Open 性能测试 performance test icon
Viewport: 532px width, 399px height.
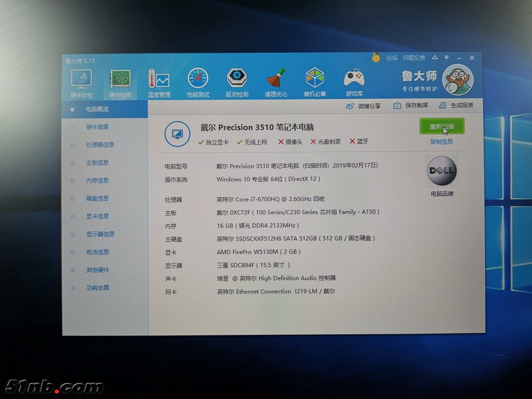198,83
